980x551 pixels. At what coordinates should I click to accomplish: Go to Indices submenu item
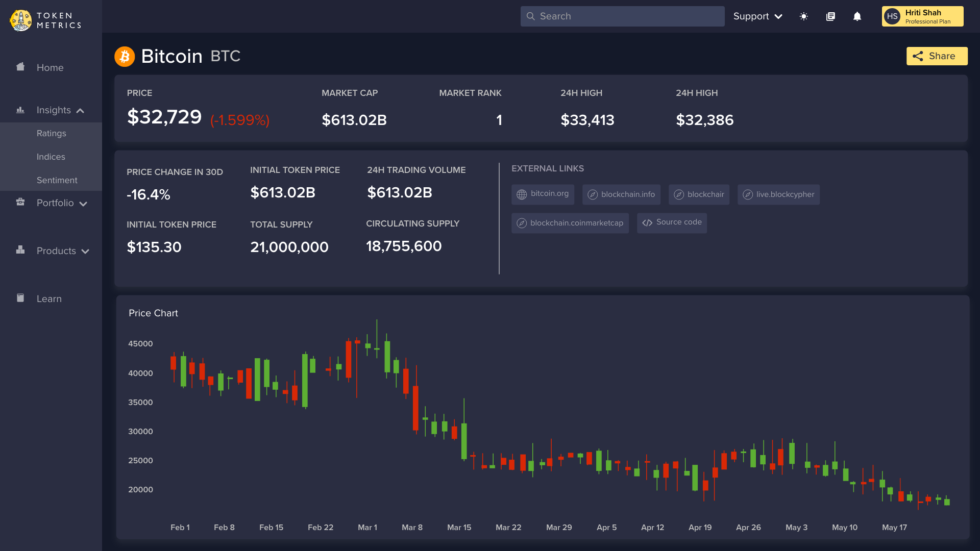click(x=51, y=157)
